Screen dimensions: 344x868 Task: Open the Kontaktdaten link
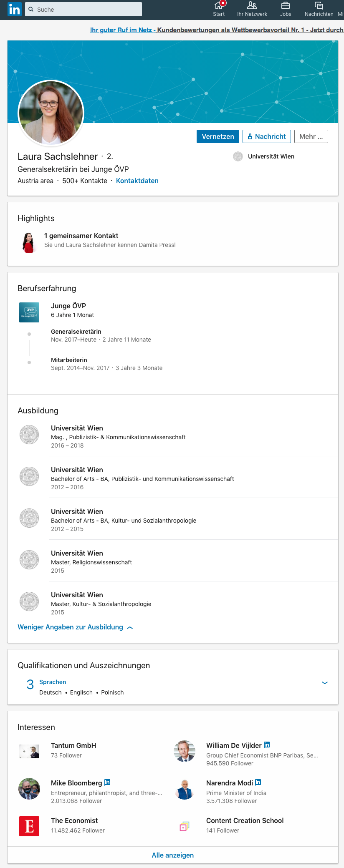point(137,181)
